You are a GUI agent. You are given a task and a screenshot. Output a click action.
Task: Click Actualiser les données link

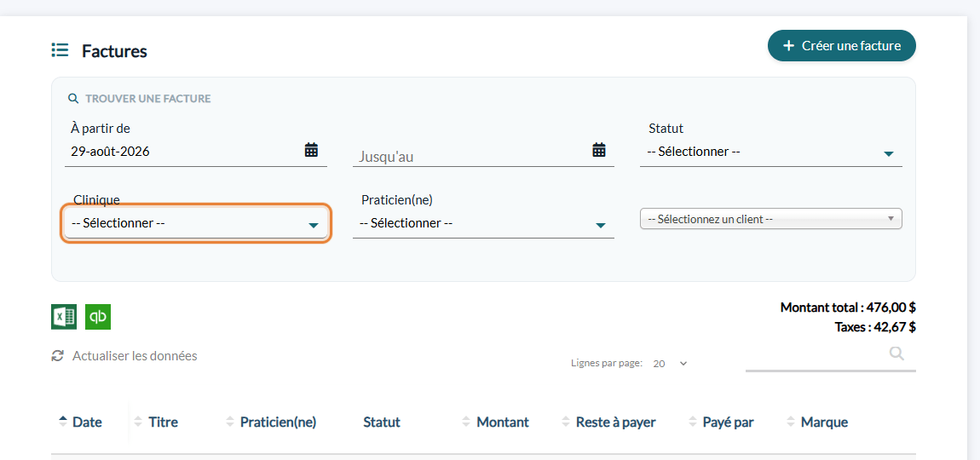click(x=135, y=355)
